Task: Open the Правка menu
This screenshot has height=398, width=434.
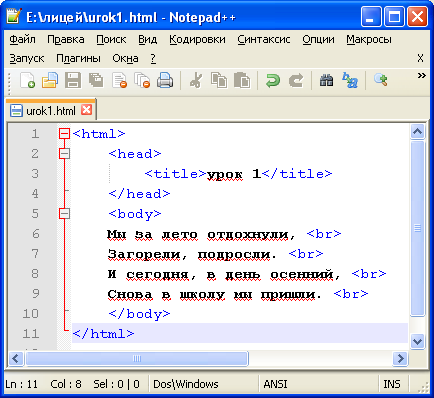Action: (x=66, y=39)
